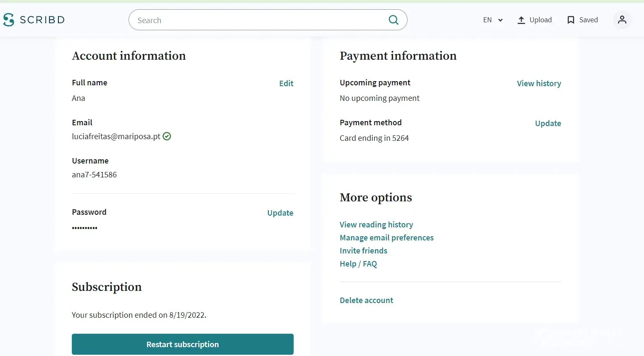
Task: Expand the EN language dropdown
Action: click(x=493, y=20)
